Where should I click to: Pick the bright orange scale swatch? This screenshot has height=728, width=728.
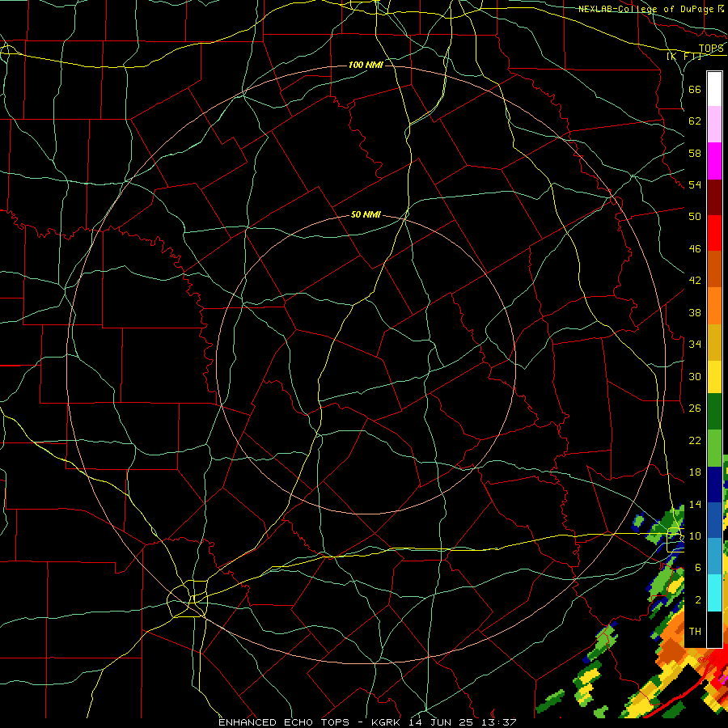point(714,306)
